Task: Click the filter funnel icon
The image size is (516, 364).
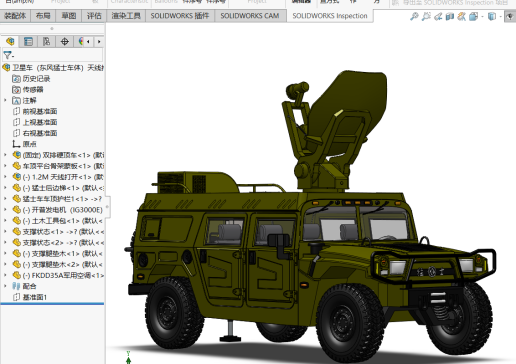Action: coord(8,55)
